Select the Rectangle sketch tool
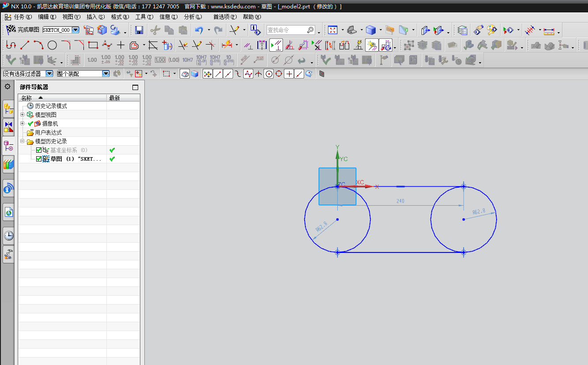Screen dimensions: 588x365 (x=93, y=45)
